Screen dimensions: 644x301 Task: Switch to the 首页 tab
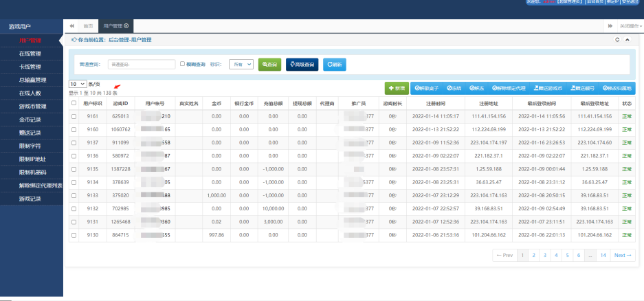88,25
